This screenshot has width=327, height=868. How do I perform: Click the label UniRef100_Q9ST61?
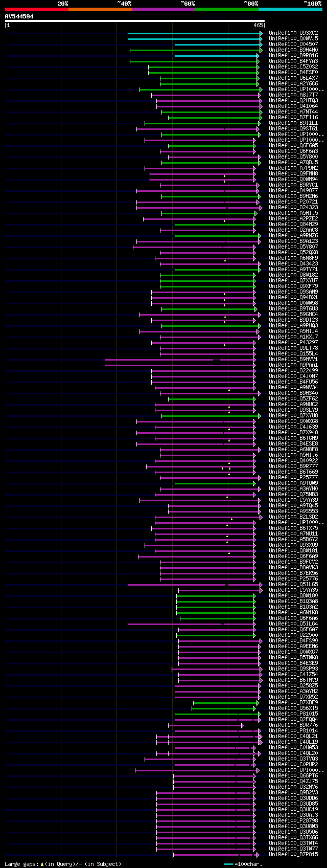(293, 129)
